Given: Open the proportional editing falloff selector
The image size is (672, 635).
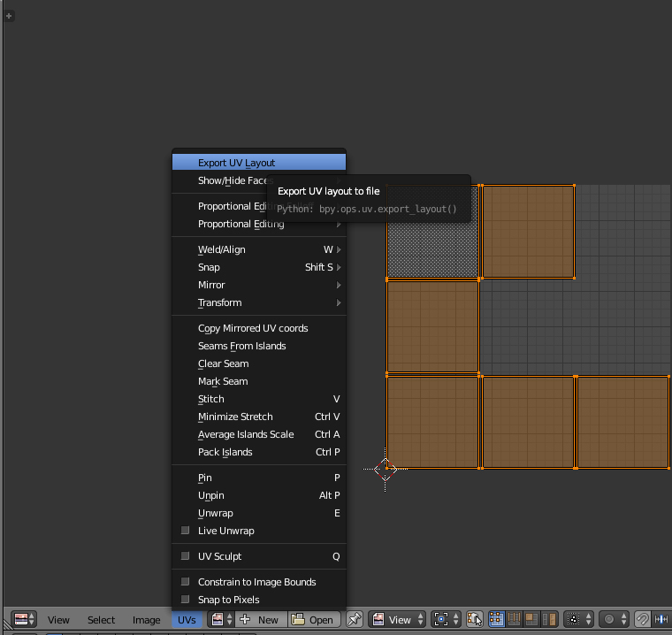Looking at the screenshot, I should [x=615, y=620].
